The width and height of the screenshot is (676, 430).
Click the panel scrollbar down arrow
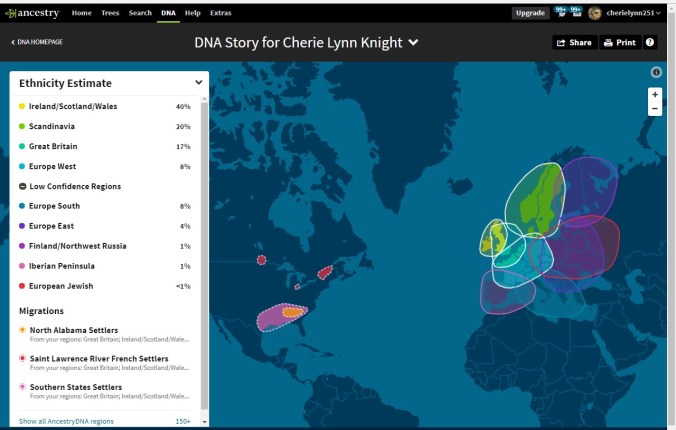[x=204, y=422]
